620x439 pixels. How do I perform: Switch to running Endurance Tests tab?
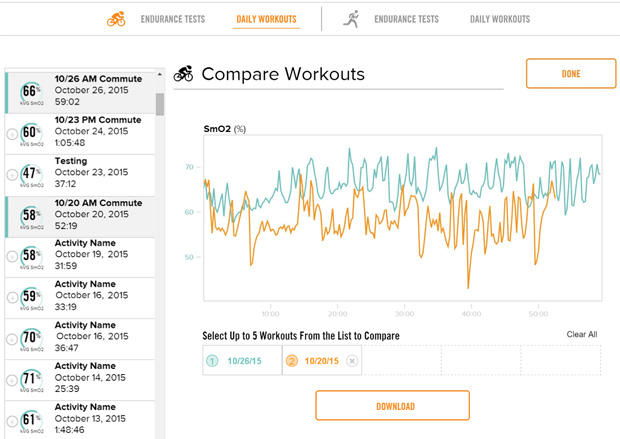[x=406, y=19]
